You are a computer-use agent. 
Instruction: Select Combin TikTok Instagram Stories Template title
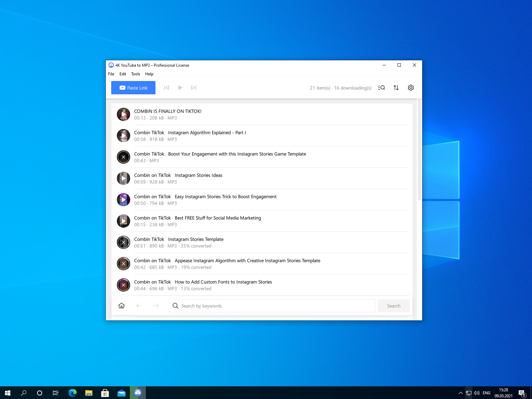pyautogui.click(x=179, y=239)
